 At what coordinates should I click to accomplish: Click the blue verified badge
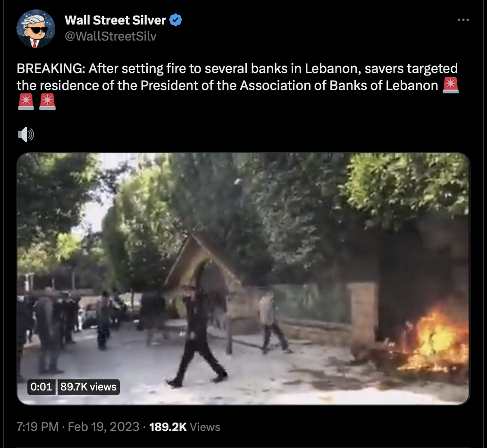pos(176,20)
